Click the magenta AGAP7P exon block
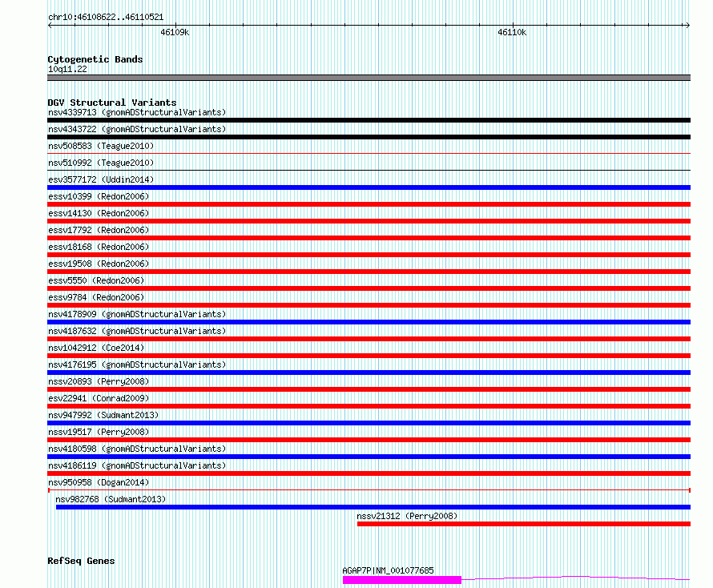 [402, 580]
